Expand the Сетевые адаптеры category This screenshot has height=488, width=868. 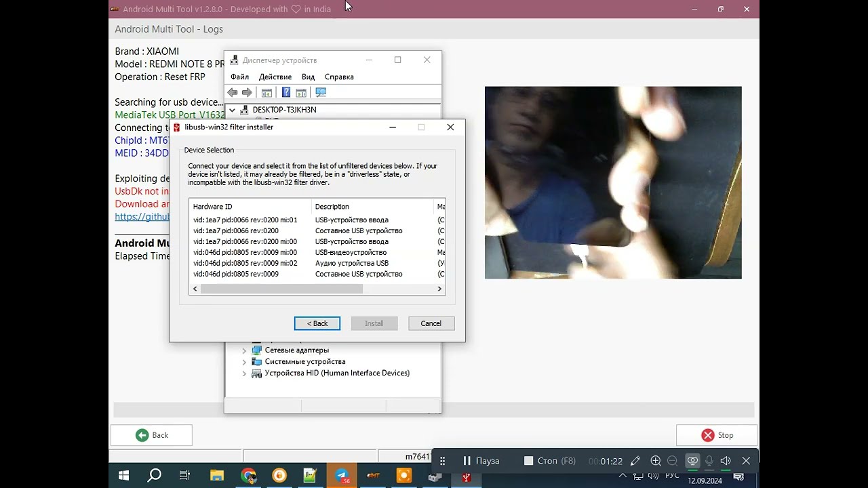click(x=244, y=350)
